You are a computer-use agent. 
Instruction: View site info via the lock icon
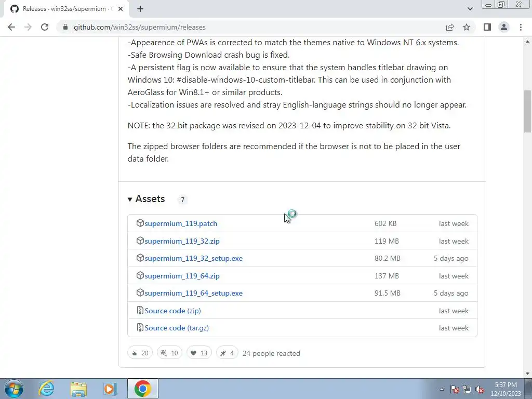pos(65,27)
